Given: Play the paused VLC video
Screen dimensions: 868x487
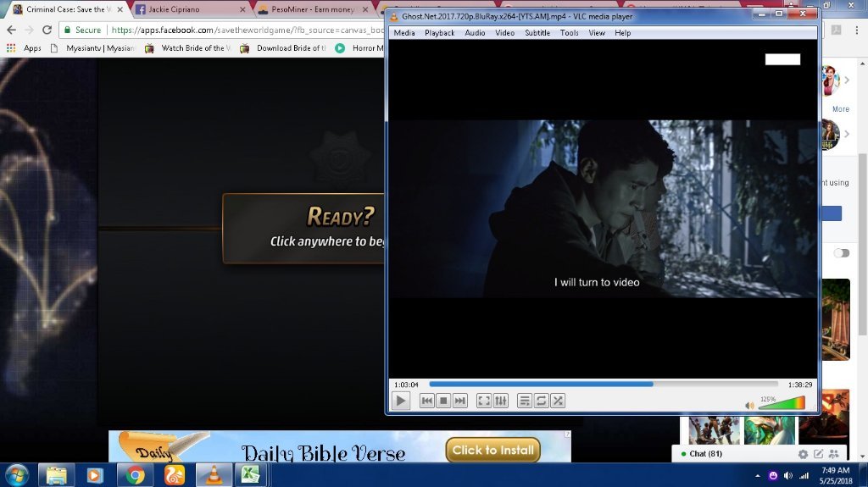Looking at the screenshot, I should pos(401,401).
